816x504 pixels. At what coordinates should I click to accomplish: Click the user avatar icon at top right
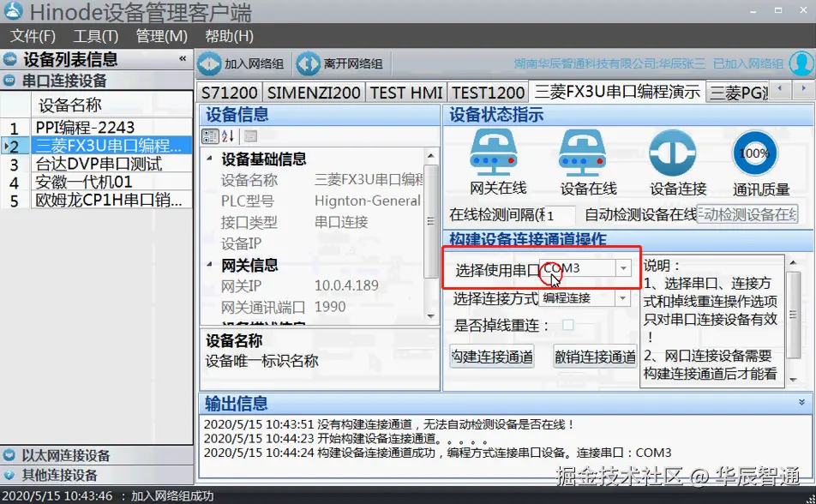[799, 63]
